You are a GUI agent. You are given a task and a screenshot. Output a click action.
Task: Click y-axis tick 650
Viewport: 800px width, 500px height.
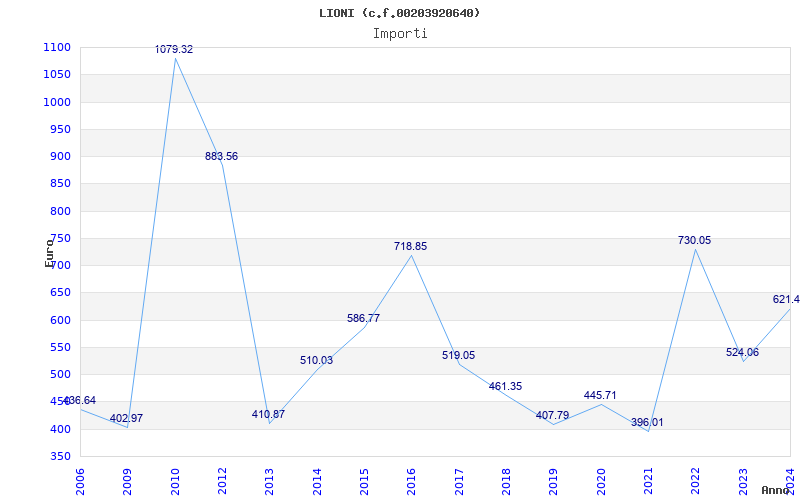coord(63,293)
